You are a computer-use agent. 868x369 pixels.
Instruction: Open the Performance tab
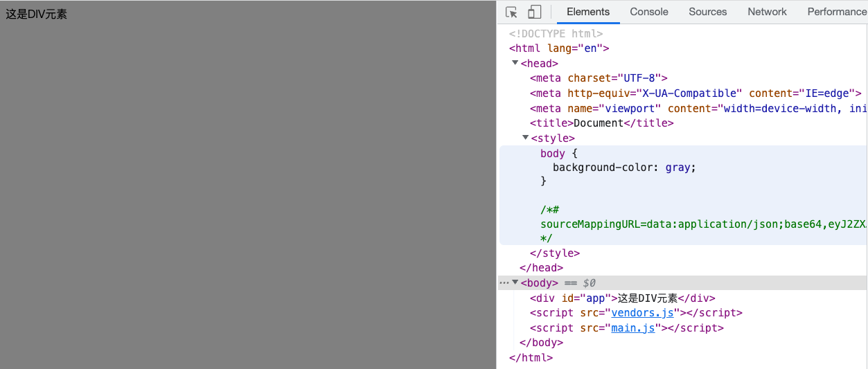click(837, 12)
